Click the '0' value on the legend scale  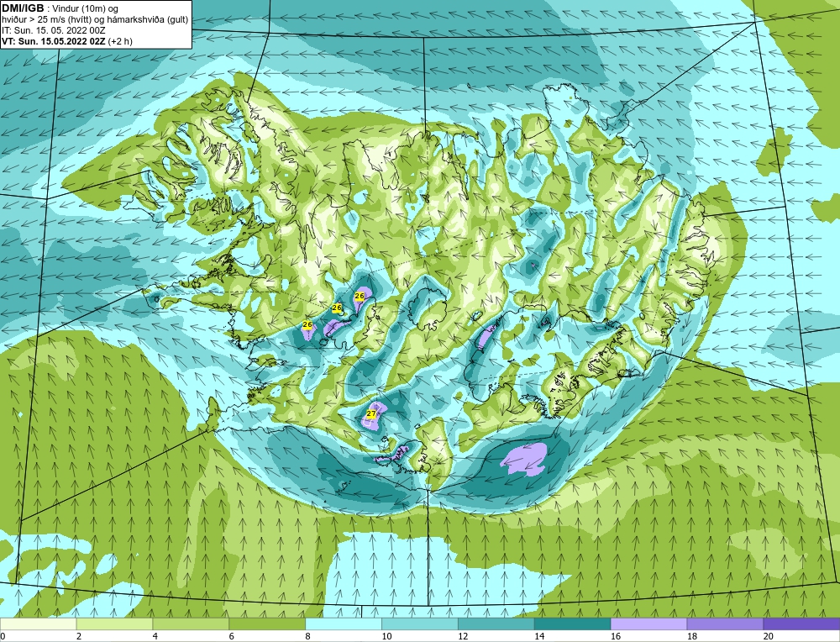coord(3,636)
